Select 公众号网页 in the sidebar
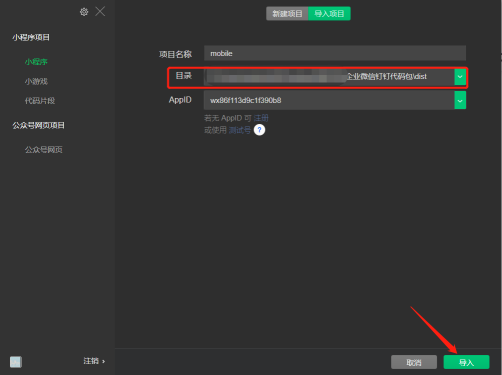The image size is (502, 375). tap(43, 150)
